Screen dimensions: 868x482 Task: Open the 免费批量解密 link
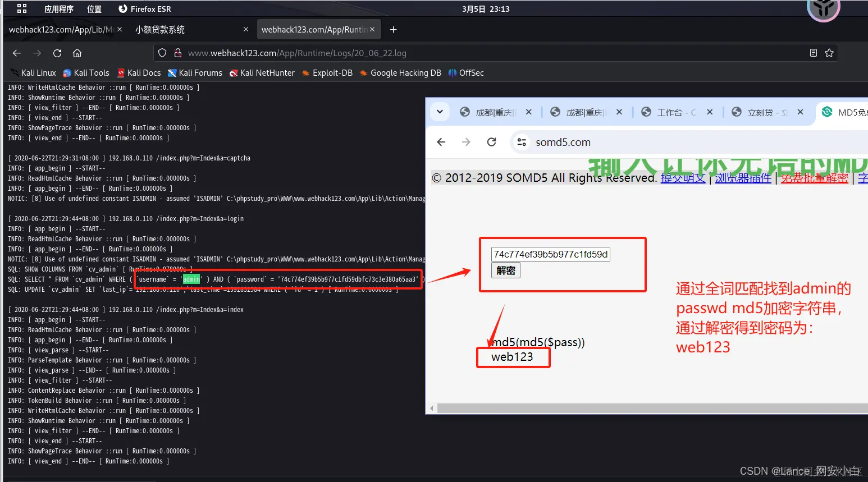(x=815, y=178)
